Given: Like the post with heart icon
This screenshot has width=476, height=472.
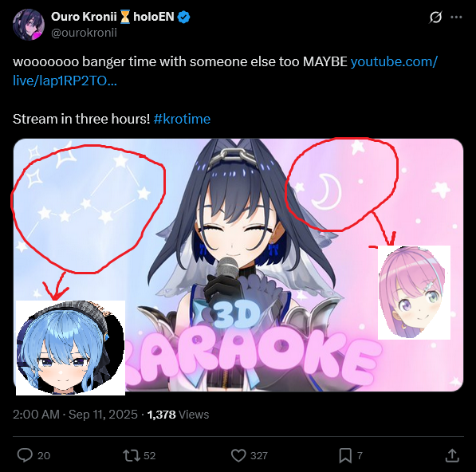Looking at the screenshot, I should 238,455.
